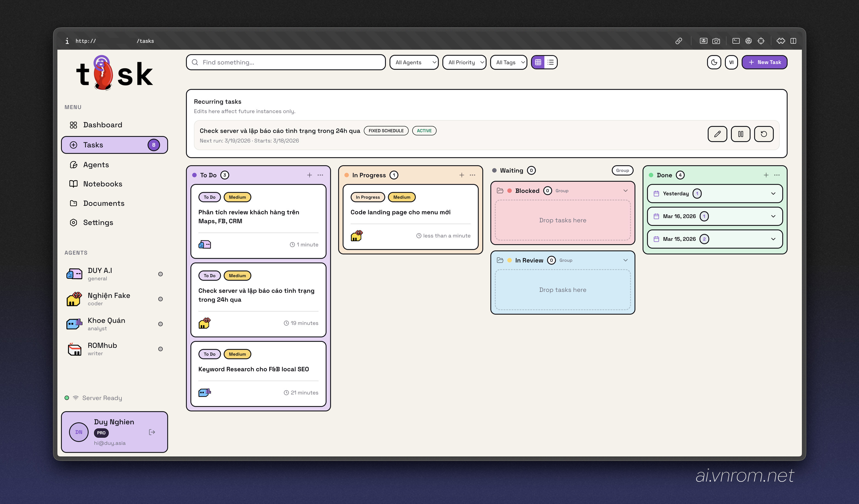The height and width of the screenshot is (504, 859).
Task: Click the reset icon on recurring task
Action: pyautogui.click(x=763, y=134)
